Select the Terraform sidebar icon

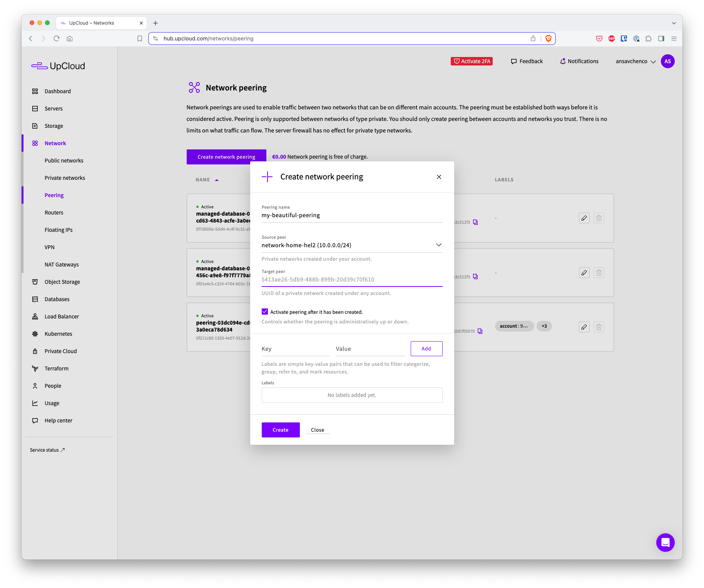point(35,368)
